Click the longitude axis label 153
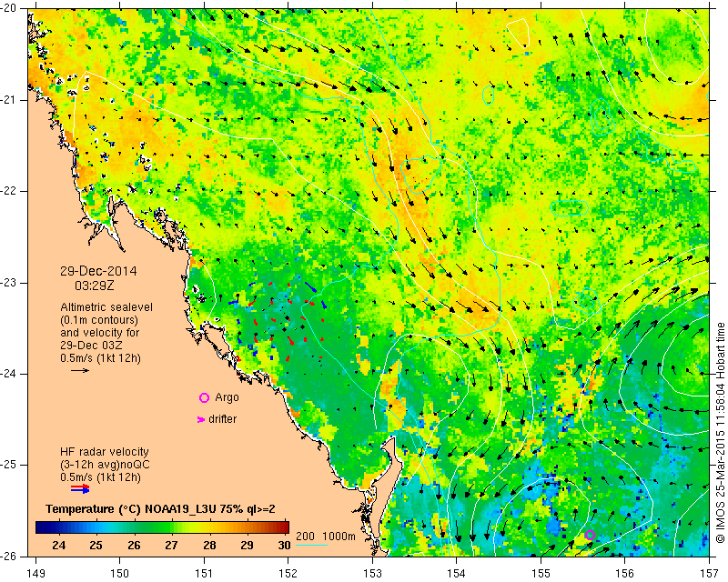The height and width of the screenshot is (582, 728). point(373,574)
